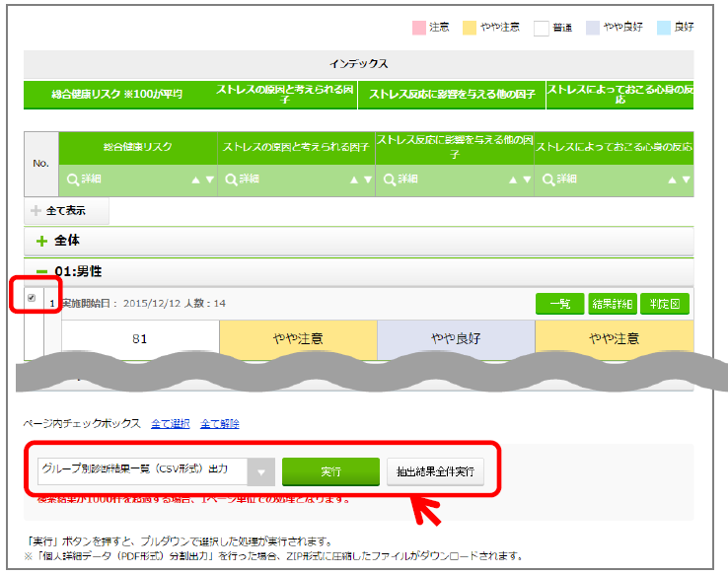Click the light blue 良好 legend swatch
728x575 pixels.
click(x=664, y=28)
